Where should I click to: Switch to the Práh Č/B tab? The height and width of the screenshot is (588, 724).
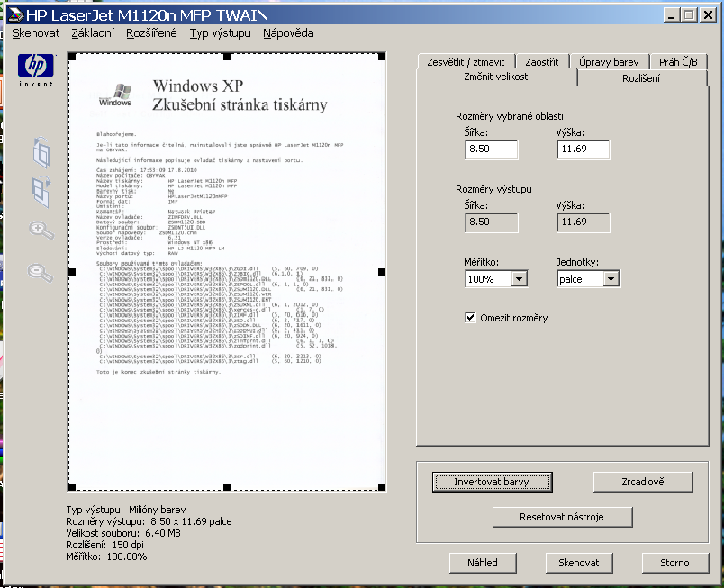678,62
